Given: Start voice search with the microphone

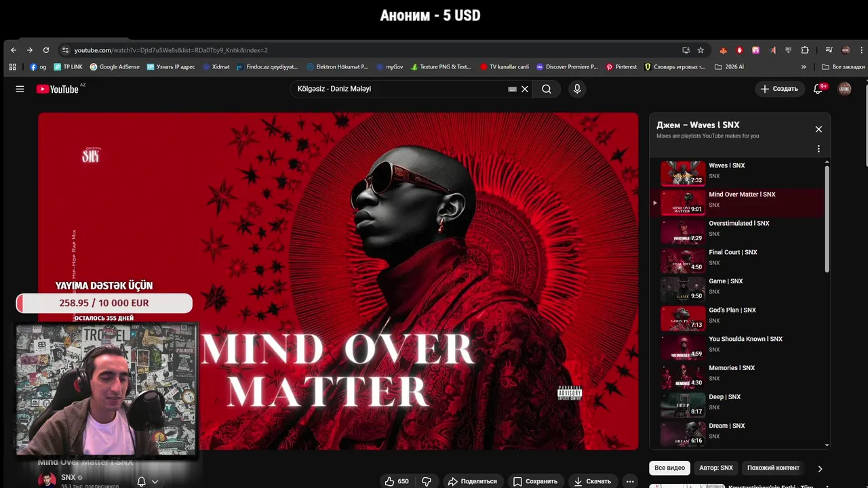Looking at the screenshot, I should [x=577, y=89].
